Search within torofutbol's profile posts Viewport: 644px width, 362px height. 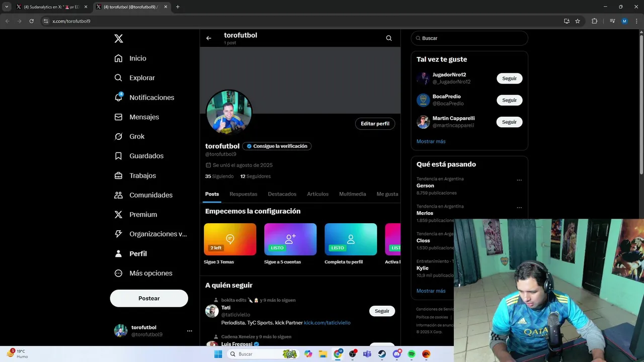(389, 38)
